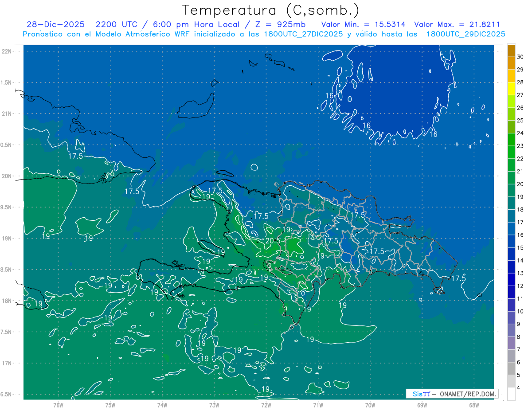The height and width of the screenshot is (411, 532).
Task: Click colorbar scale label 14
Action: pyautogui.click(x=520, y=260)
